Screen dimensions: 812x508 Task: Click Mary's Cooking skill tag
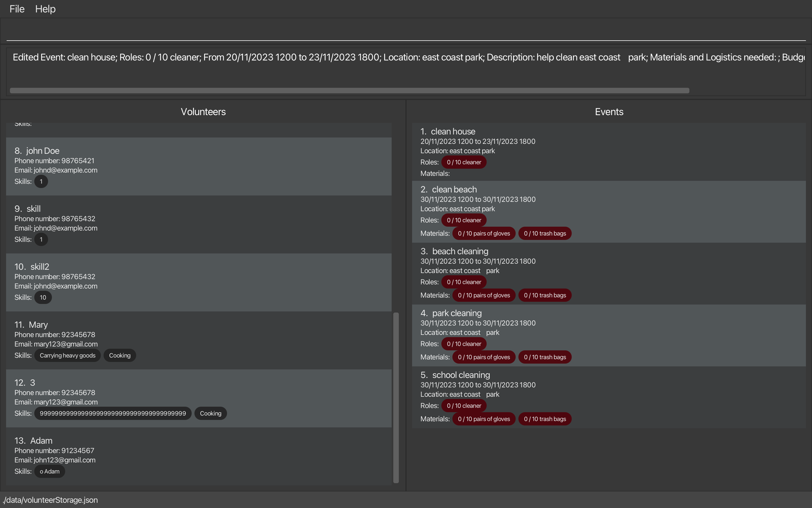120,356
